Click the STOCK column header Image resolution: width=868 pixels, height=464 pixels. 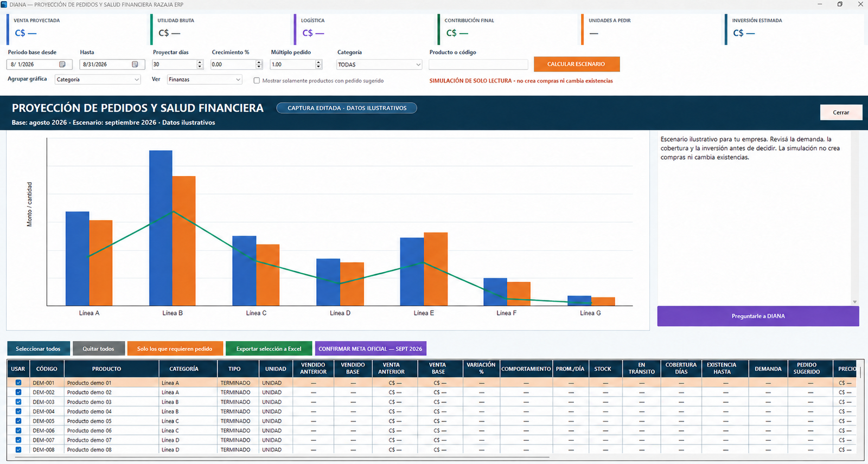click(603, 369)
